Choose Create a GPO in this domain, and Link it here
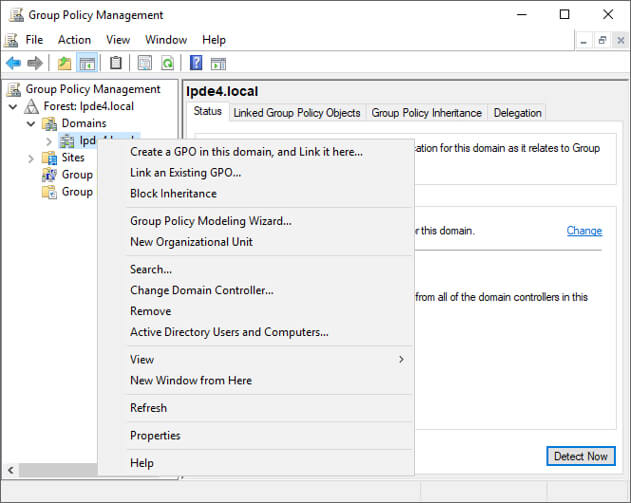Viewport: 631px width, 503px height. (x=256, y=152)
